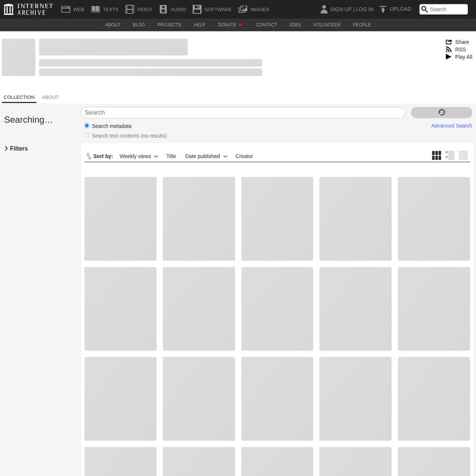
Task: Open the Help menu item
Action: (x=199, y=25)
